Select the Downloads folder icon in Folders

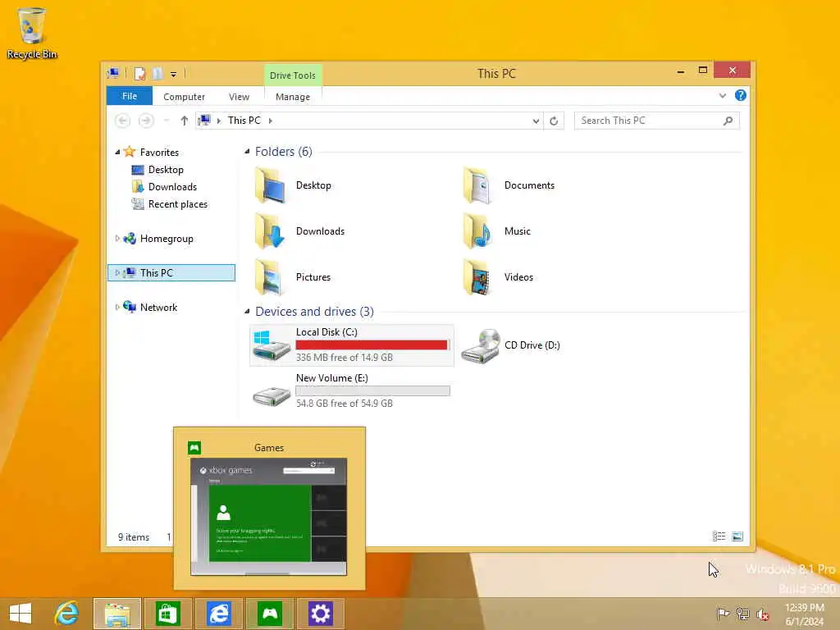tap(269, 231)
